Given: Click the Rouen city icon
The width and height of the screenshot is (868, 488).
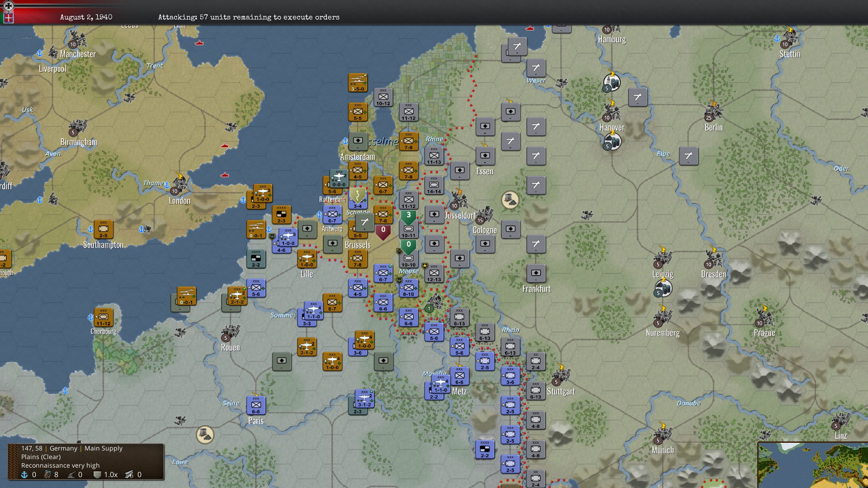Looking at the screenshot, I should pos(231,332).
